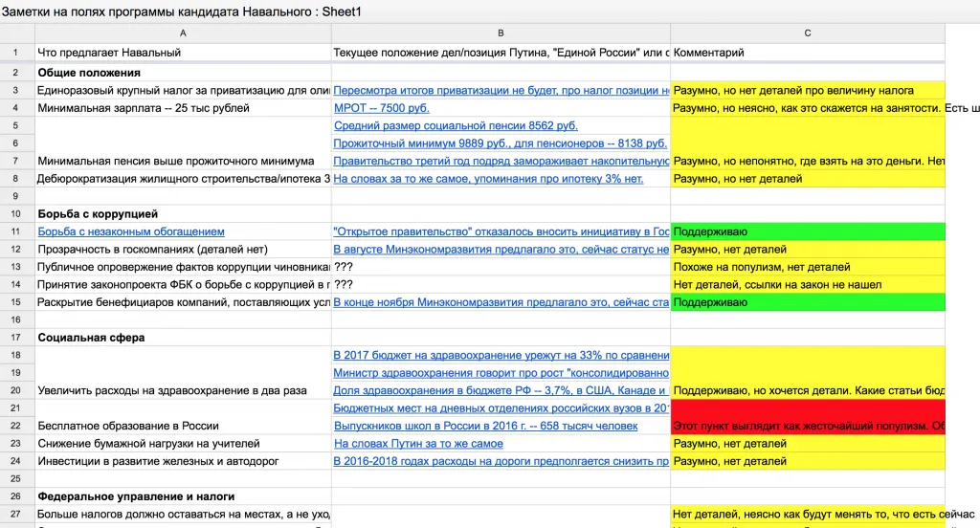The height and width of the screenshot is (528, 980).
Task: Select "Минимальная зарплата -- 25 тыс рублей" cell
Action: pos(181,108)
